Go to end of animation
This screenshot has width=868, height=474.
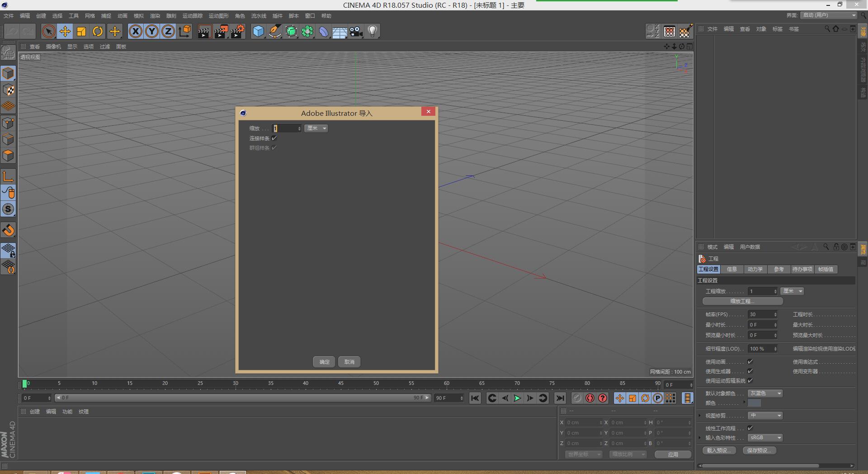(x=560, y=398)
